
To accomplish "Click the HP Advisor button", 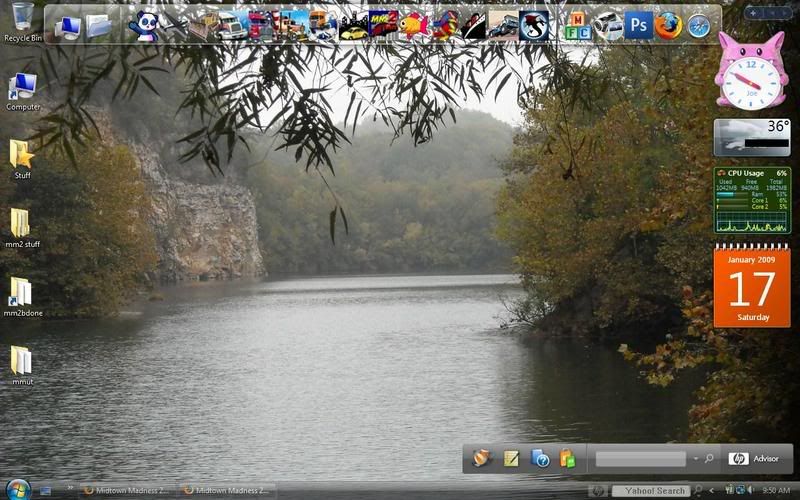I will pyautogui.click(x=755, y=459).
